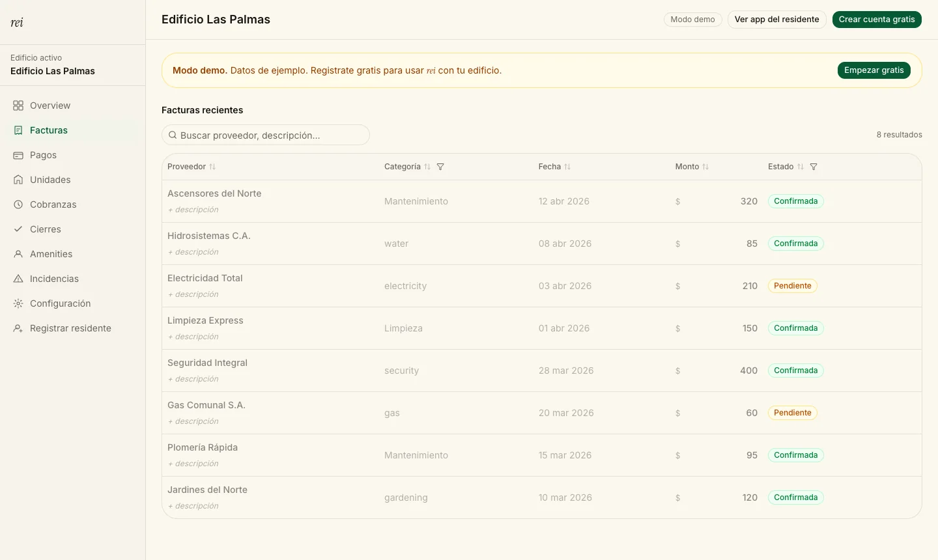Open the Categoría filter funnel
The height and width of the screenshot is (560, 938).
pyautogui.click(x=440, y=167)
